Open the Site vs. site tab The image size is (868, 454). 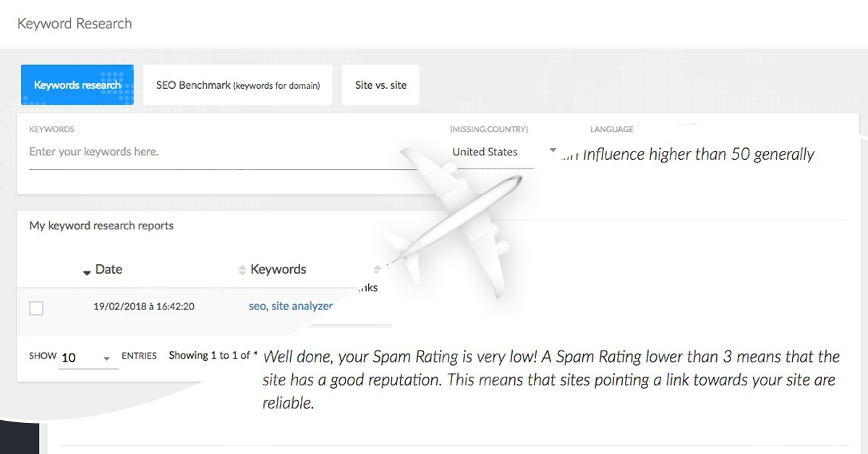(x=380, y=85)
